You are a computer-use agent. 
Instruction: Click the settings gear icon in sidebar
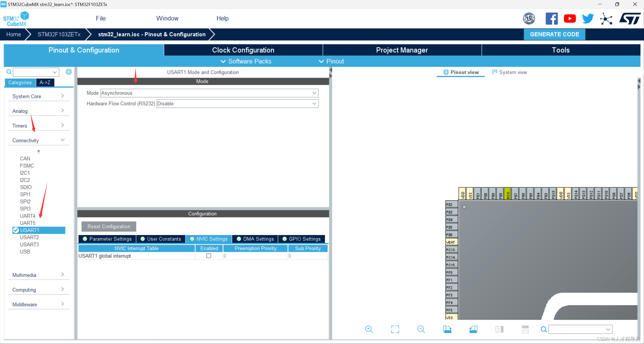pos(69,71)
